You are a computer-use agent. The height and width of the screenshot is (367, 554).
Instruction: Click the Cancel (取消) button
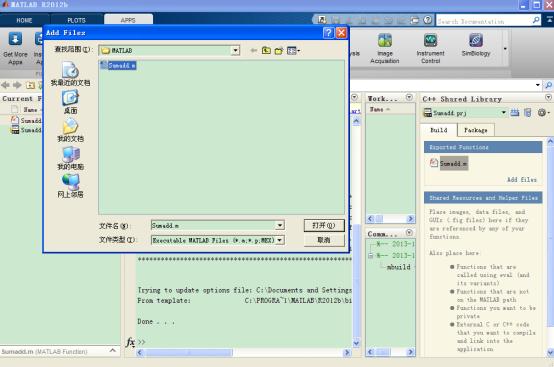tap(324, 240)
